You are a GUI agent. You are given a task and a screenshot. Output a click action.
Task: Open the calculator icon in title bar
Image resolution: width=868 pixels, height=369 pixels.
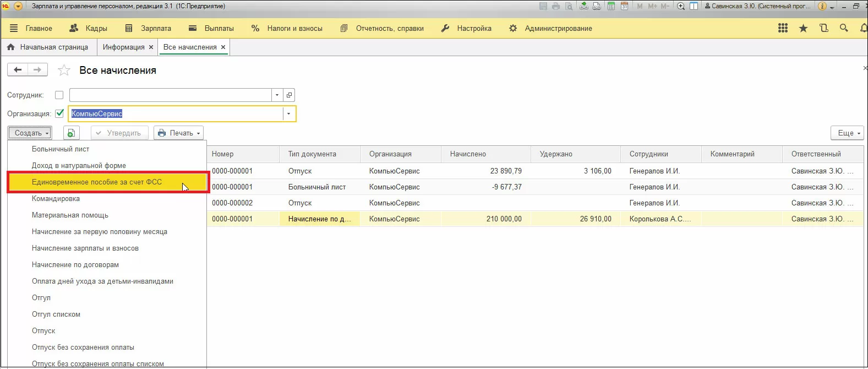[x=611, y=6]
